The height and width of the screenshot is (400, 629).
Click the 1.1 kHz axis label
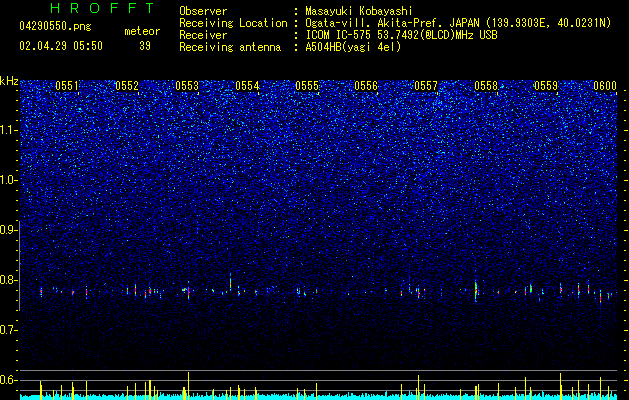[x=9, y=130]
